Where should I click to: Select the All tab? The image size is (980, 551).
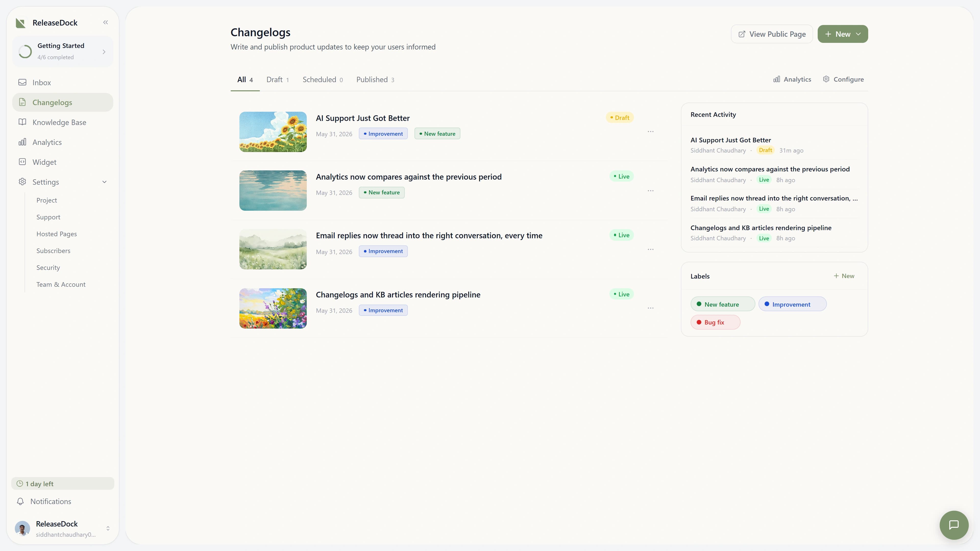(245, 80)
